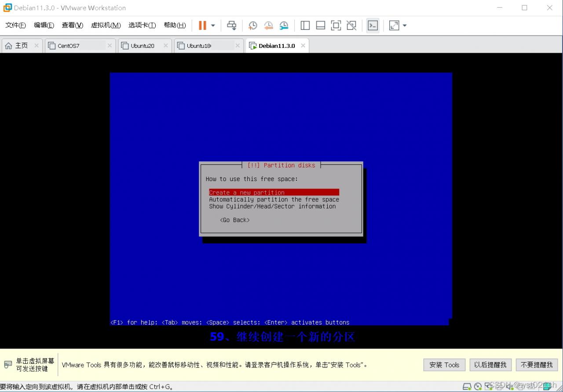The width and height of the screenshot is (563, 392).
Task: Click the 以后提醒我 button
Action: [490, 365]
